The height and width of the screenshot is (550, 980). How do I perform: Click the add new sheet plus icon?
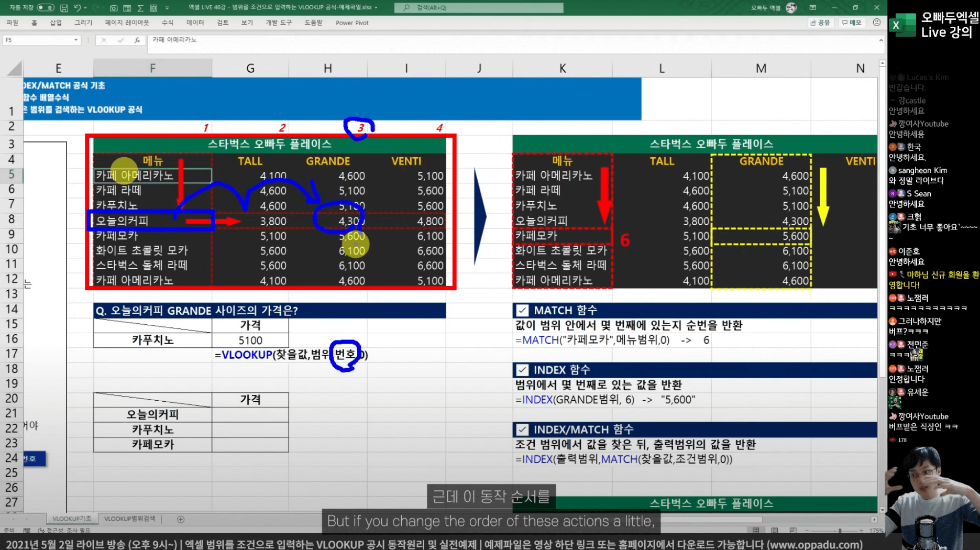click(181, 519)
